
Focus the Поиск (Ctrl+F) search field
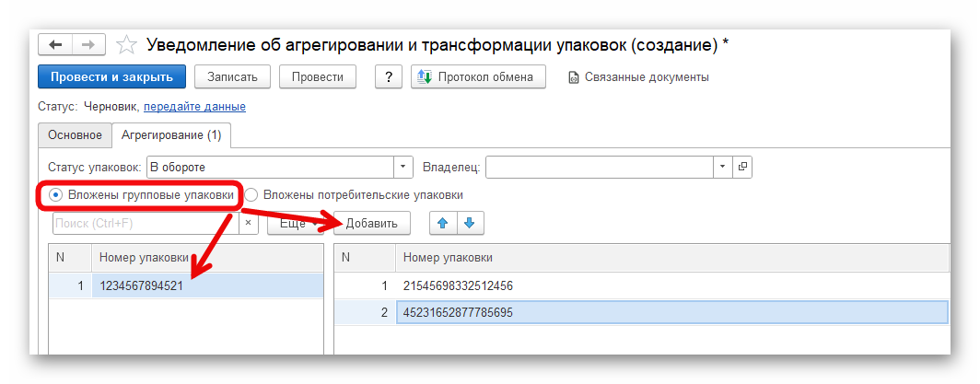[146, 223]
